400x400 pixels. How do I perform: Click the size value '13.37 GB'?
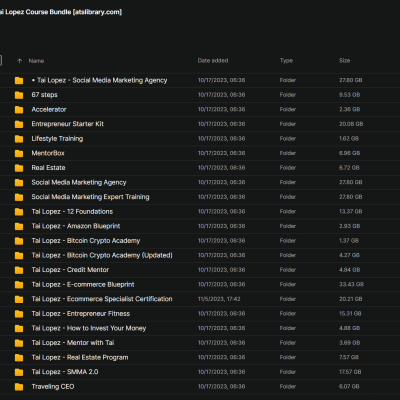click(350, 211)
